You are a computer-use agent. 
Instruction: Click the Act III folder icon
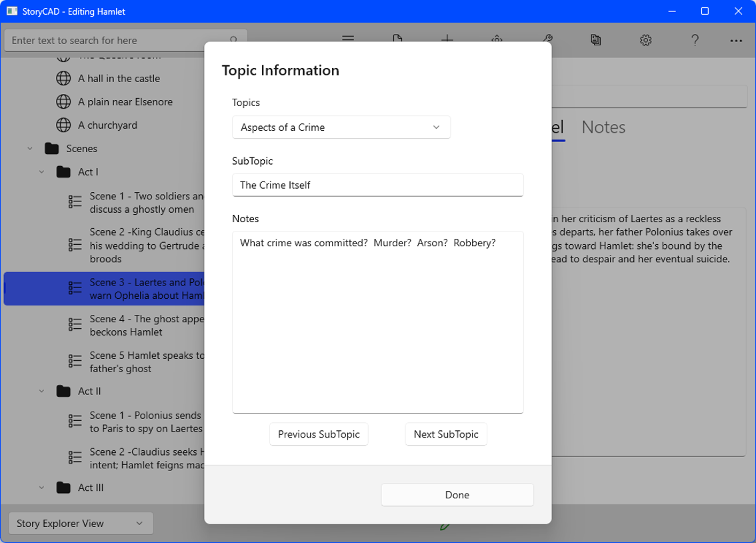coord(63,488)
